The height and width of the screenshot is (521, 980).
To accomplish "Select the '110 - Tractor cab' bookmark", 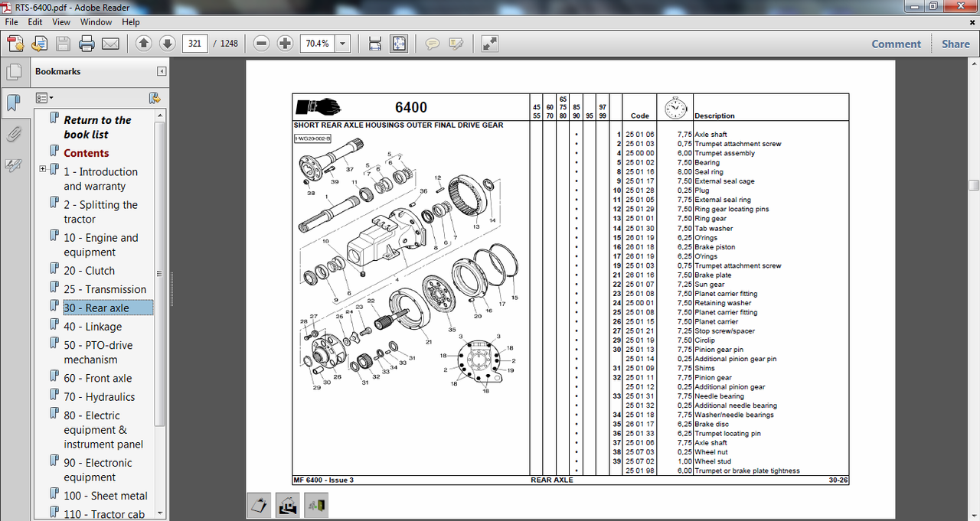I will (x=104, y=514).
